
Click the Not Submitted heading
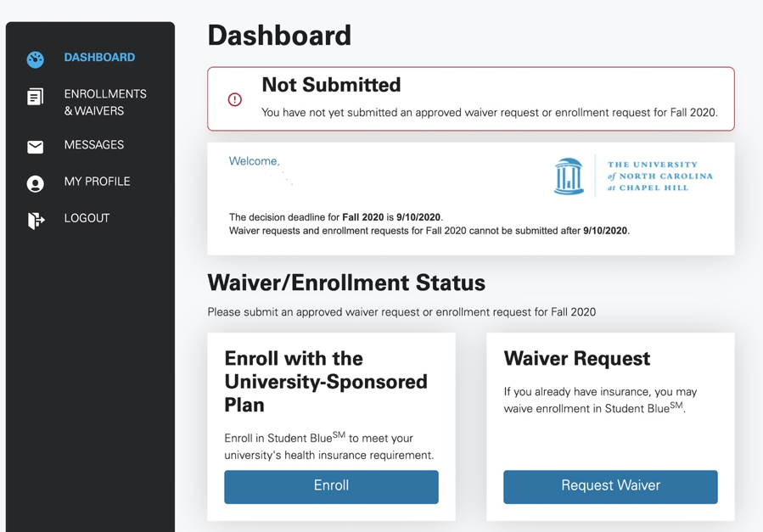[x=331, y=85]
